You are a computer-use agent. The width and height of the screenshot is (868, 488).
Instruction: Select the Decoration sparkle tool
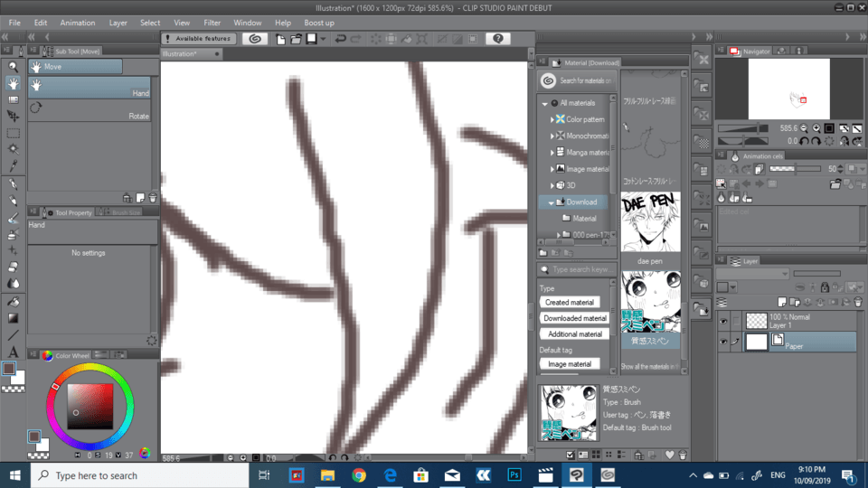tap(13, 250)
